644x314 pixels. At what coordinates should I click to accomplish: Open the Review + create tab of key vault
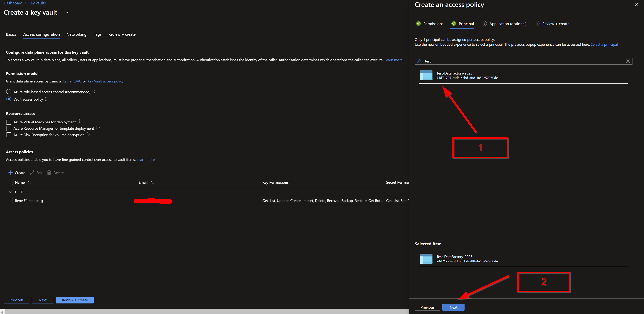click(x=122, y=34)
